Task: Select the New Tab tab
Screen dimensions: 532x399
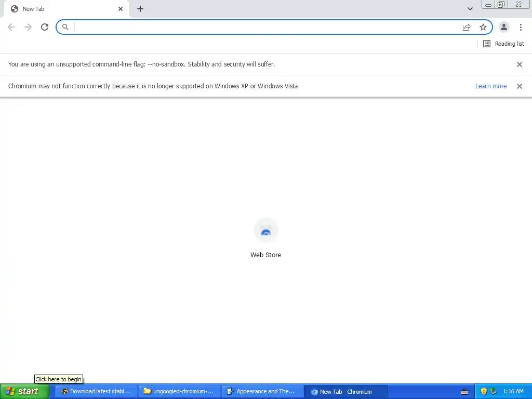Action: (x=66, y=9)
